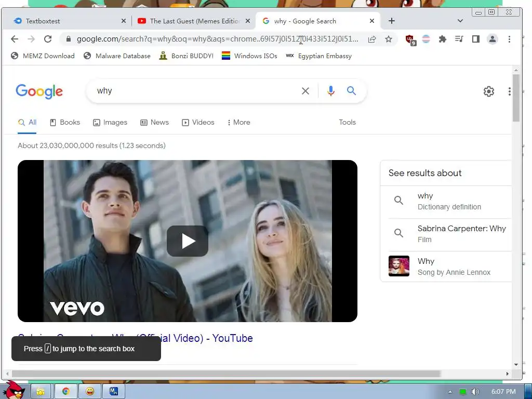Open the Egyptian Embassy bookmark
532x399 pixels.
(x=318, y=56)
